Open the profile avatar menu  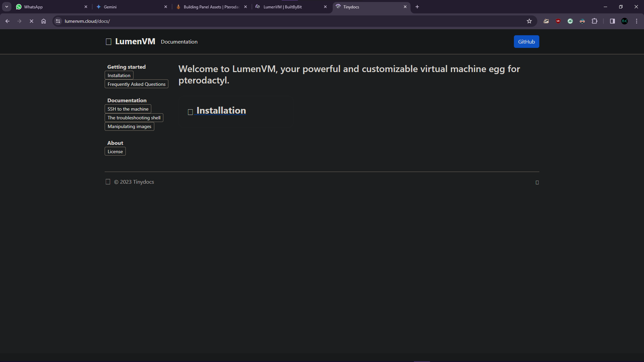point(625,21)
